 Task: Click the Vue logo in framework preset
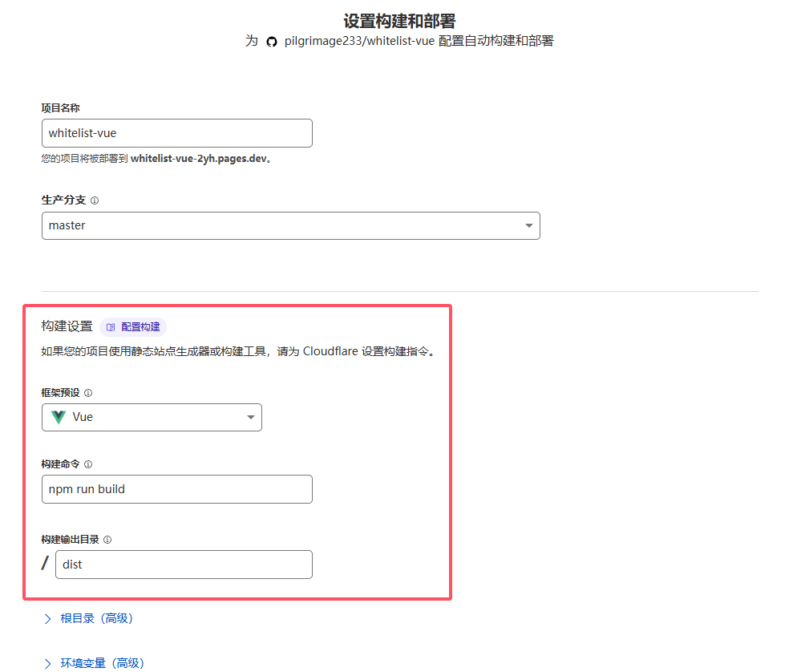pos(59,417)
